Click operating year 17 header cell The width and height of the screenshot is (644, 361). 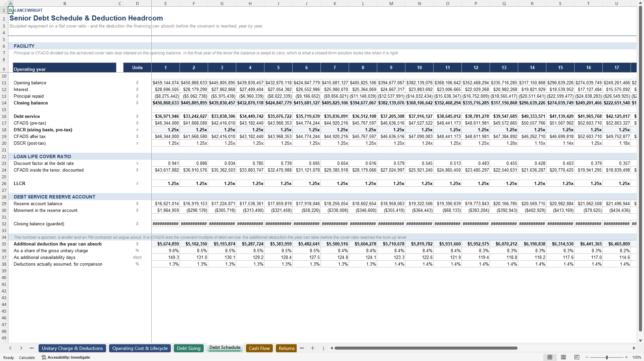tap(616, 67)
